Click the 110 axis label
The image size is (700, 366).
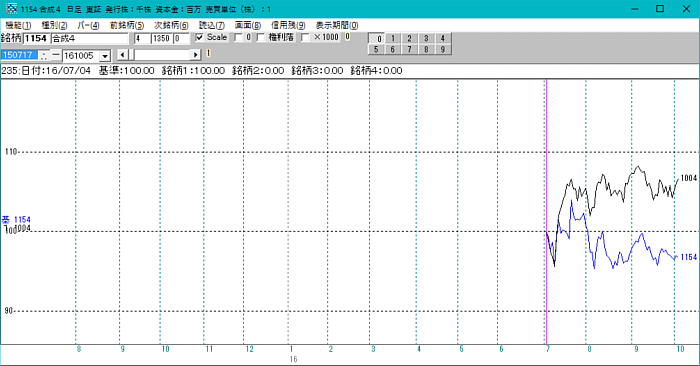point(11,152)
